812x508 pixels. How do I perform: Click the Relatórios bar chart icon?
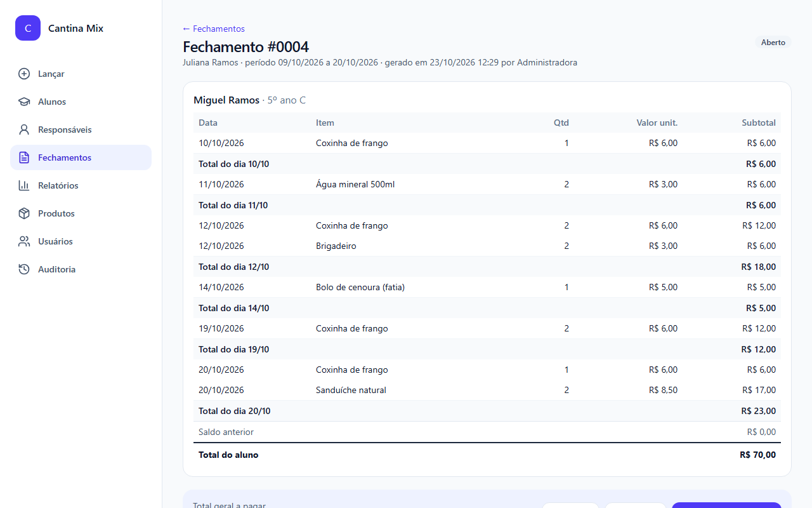click(24, 185)
